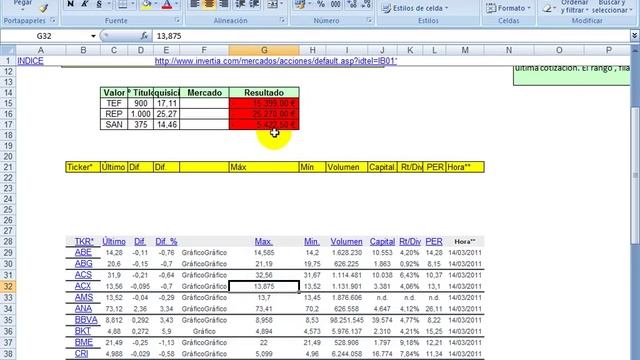The height and width of the screenshot is (360, 640).
Task: Click the insert function fx icon
Action: (144, 36)
